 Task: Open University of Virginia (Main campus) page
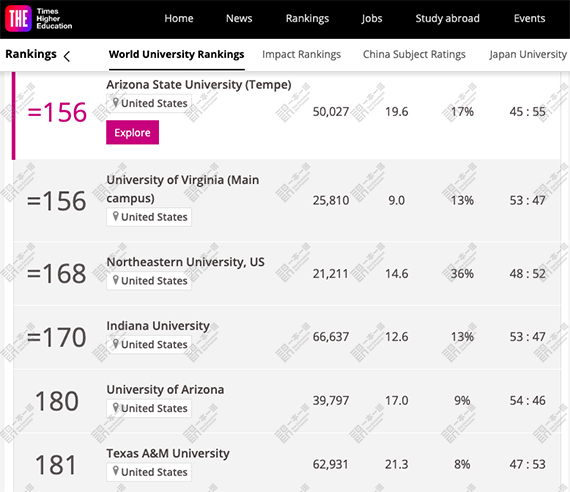(183, 189)
